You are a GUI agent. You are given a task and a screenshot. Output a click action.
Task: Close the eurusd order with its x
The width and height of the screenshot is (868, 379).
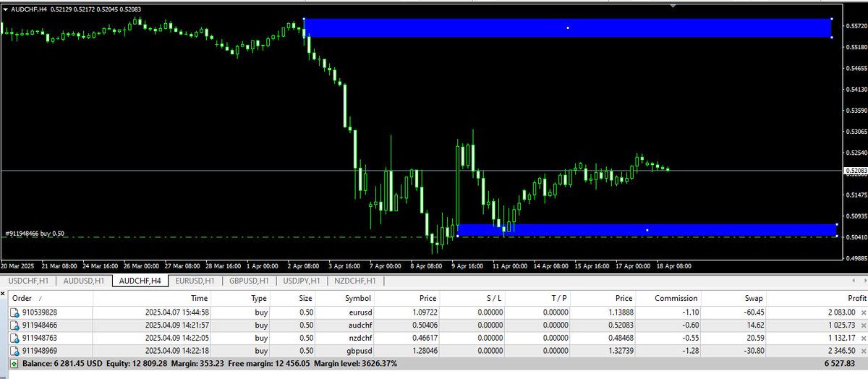click(863, 313)
